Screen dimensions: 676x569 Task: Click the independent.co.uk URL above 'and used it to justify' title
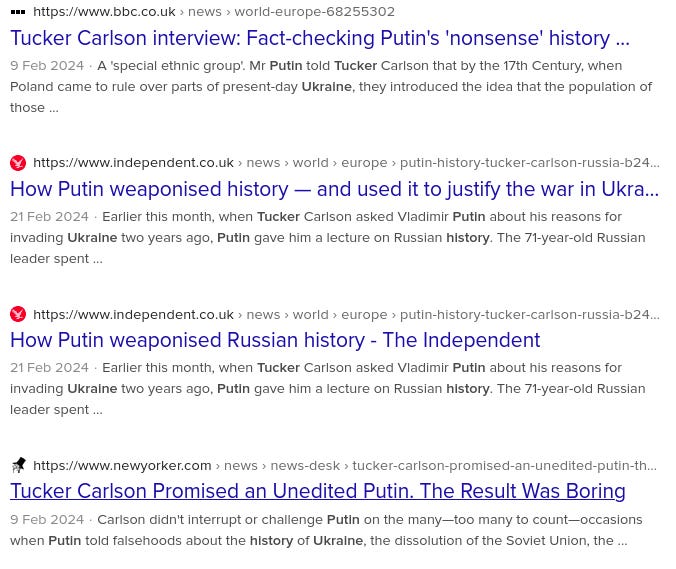pyautogui.click(x=346, y=163)
